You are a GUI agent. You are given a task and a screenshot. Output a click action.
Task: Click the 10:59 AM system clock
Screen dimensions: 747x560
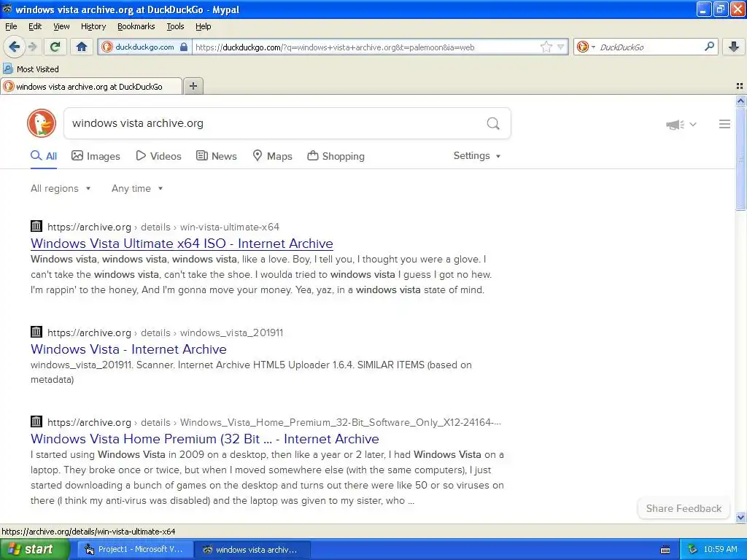720,549
